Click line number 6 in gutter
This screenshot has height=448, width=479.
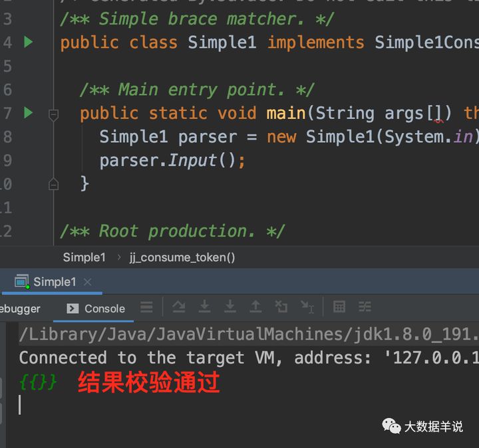[x=7, y=90]
